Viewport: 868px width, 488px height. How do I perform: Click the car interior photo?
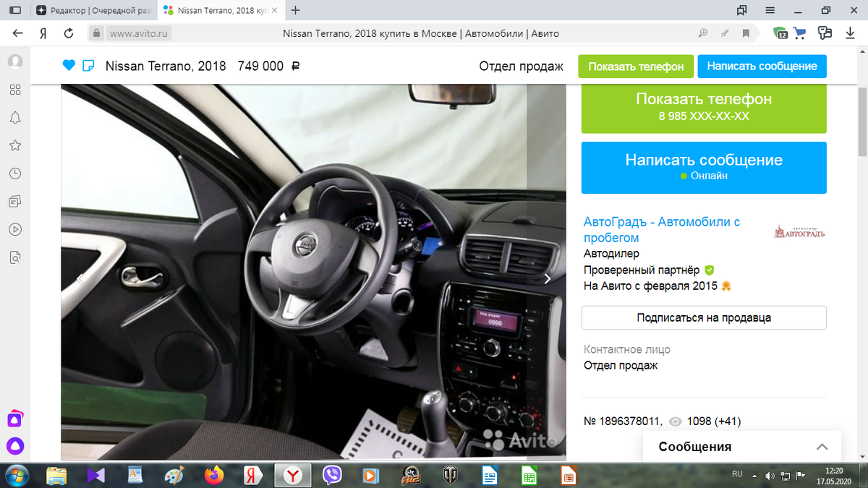tap(313, 272)
